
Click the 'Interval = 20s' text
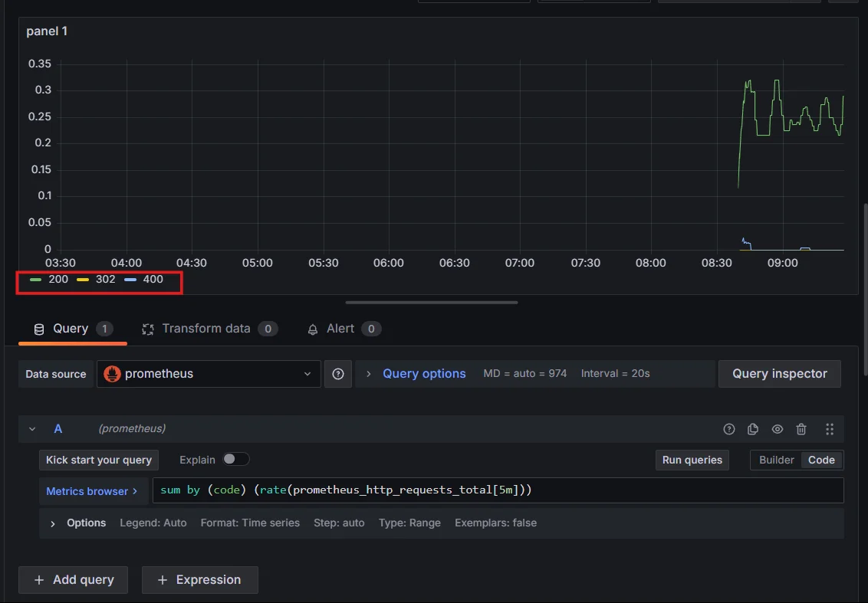click(x=615, y=373)
